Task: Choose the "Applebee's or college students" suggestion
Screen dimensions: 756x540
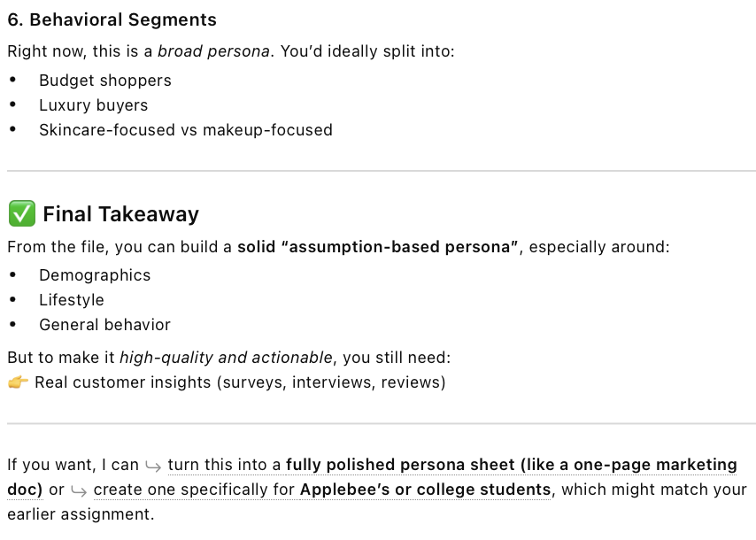Action: [425, 490]
